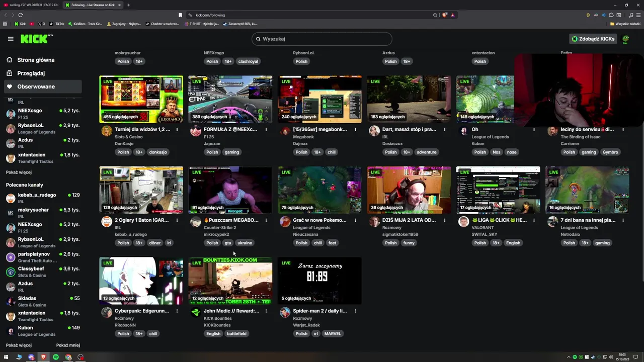The width and height of the screenshot is (644, 362).
Task: Click sigmatiktoker1959 channel avatar
Action: 374,222
